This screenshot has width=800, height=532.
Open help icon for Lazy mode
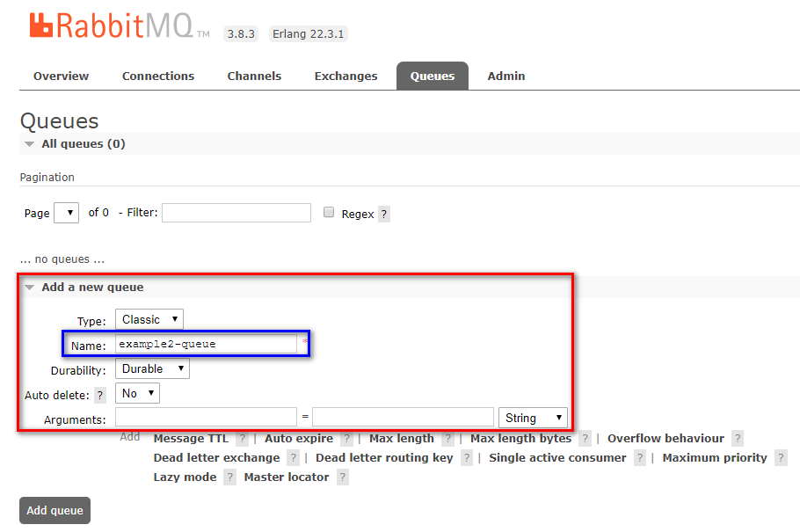[229, 477]
